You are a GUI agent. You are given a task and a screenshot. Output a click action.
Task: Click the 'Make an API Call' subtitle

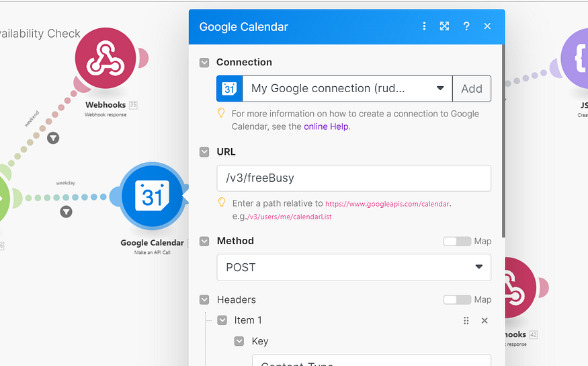click(x=153, y=252)
